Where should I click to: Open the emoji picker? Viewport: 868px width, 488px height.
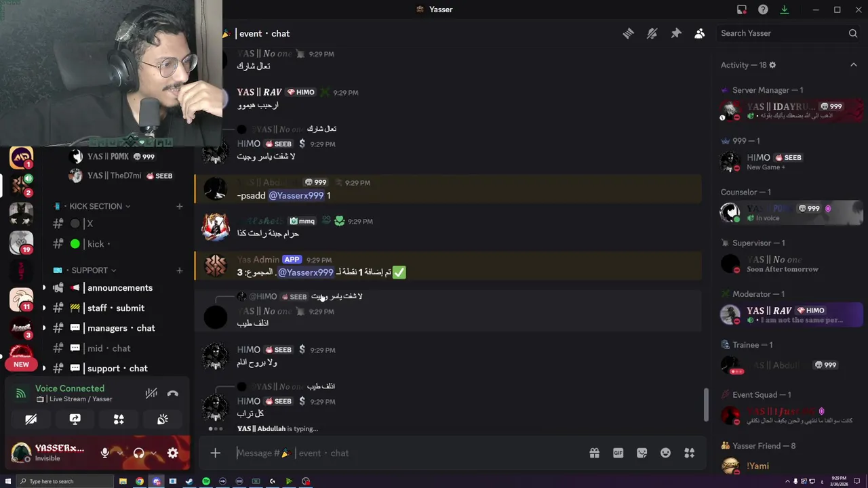coord(665,453)
